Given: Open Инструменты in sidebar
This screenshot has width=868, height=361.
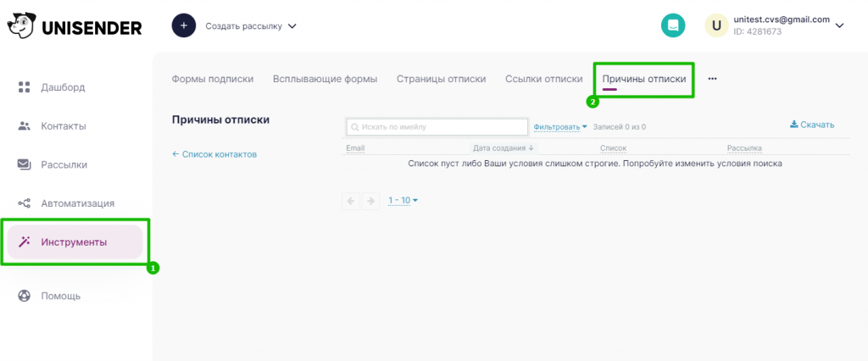Looking at the screenshot, I should click(75, 242).
